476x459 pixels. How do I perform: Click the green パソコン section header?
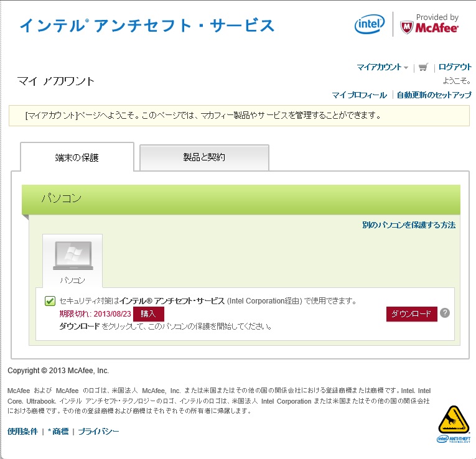point(241,199)
